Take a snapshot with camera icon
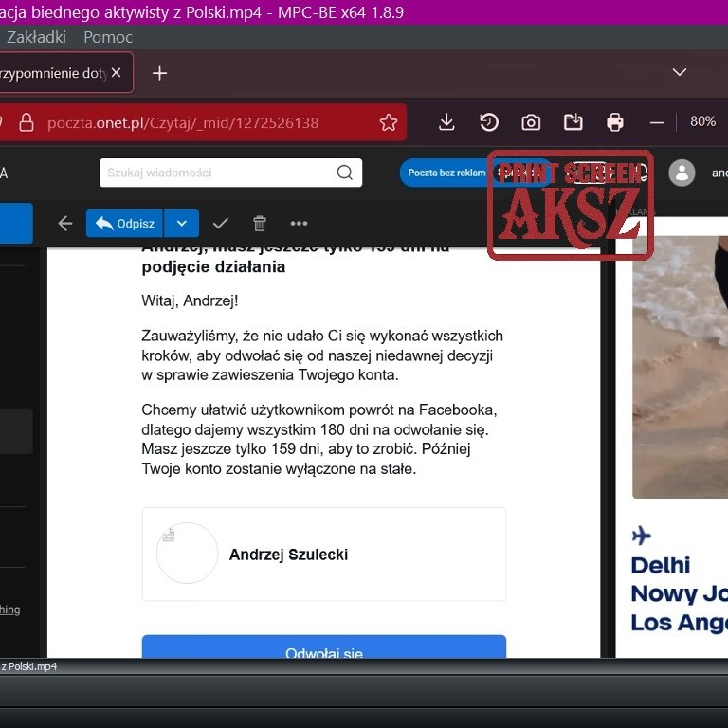Viewport: 728px width, 728px height. 531,122
